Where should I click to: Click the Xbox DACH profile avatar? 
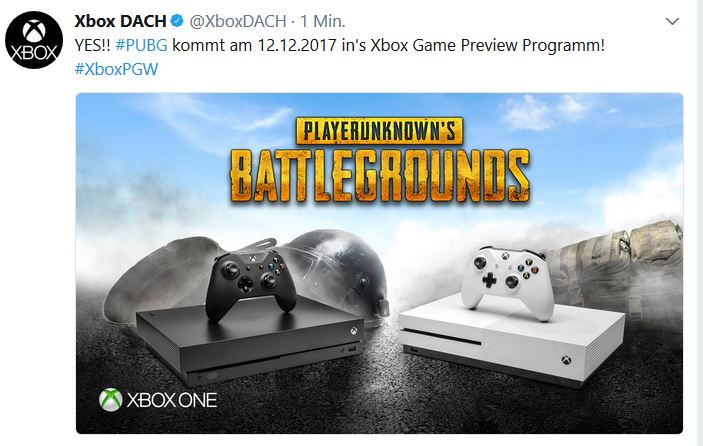[34, 39]
